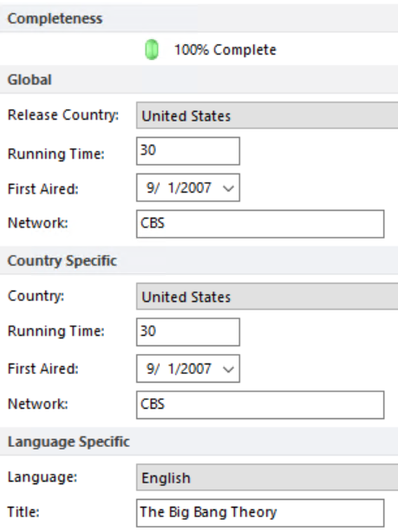Image resolution: width=398 pixels, height=532 pixels.
Task: Select year 2007 in Country Specific First Aired
Action: pyautogui.click(x=198, y=369)
